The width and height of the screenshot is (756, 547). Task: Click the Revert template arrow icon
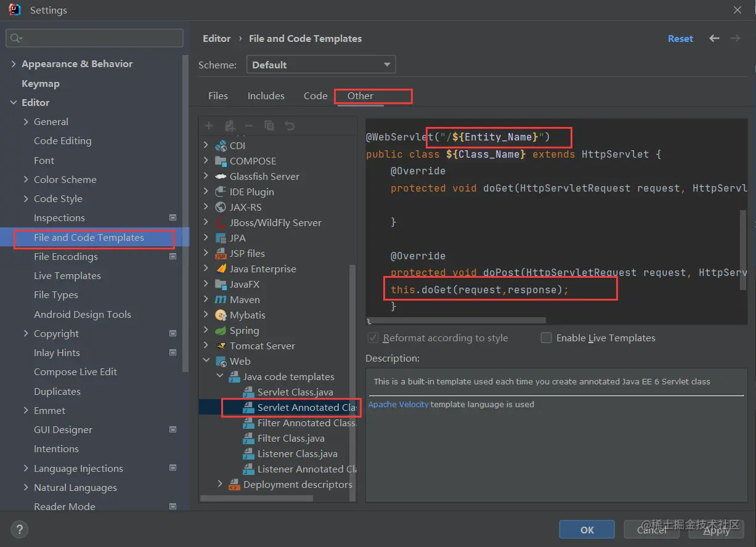point(290,126)
